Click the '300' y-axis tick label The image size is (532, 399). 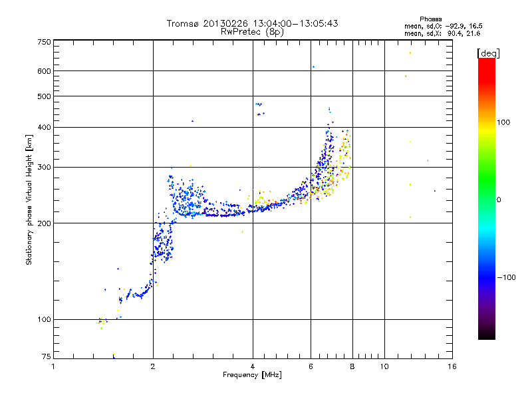(44, 168)
